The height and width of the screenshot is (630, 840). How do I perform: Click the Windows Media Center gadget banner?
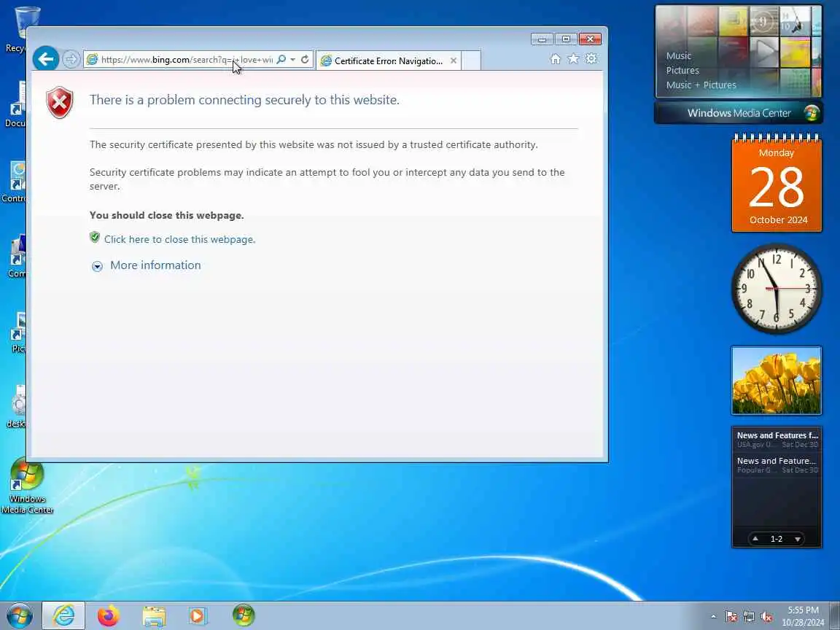point(738,113)
